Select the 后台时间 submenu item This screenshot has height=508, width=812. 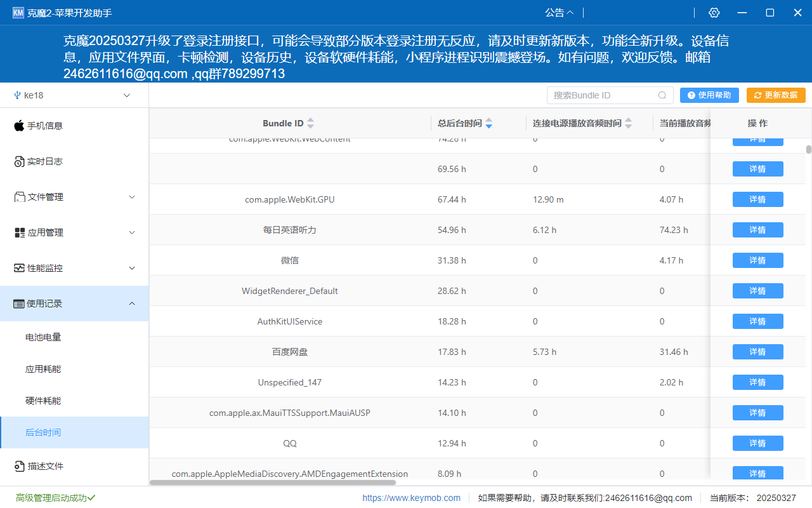point(74,432)
